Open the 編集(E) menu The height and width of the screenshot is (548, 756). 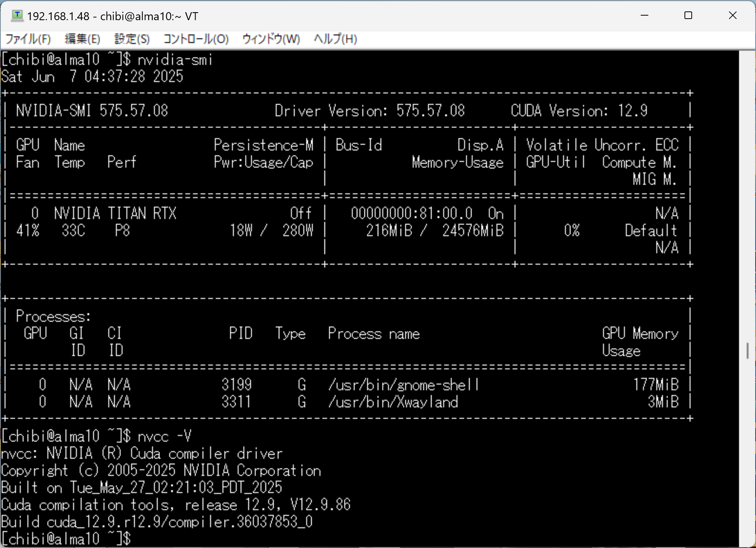tap(82, 39)
